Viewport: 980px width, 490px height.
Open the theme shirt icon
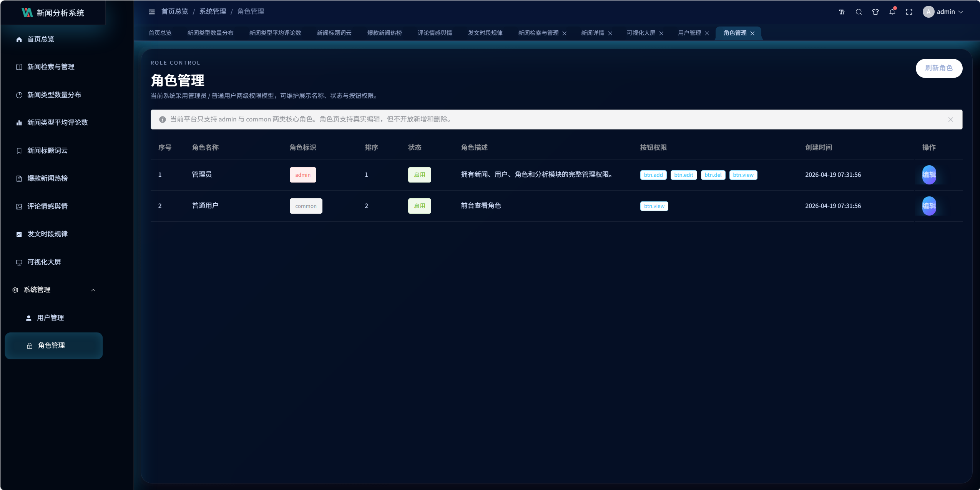[x=875, y=12]
